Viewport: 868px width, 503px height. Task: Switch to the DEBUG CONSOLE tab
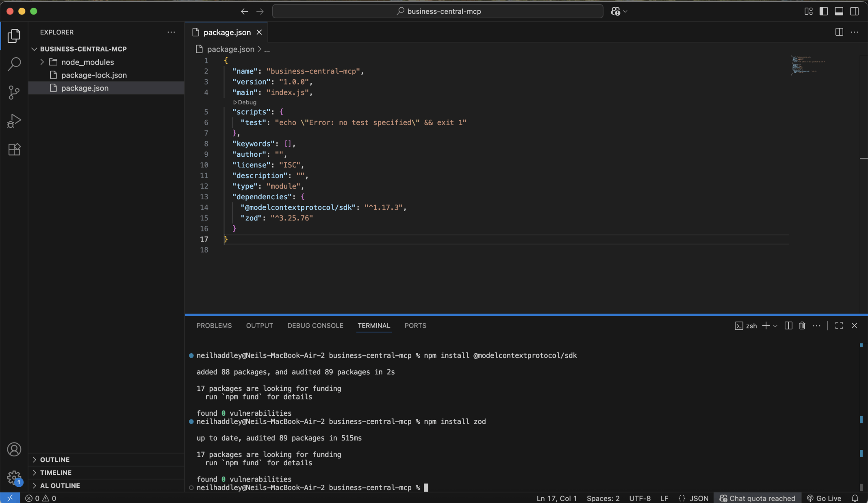click(x=315, y=325)
